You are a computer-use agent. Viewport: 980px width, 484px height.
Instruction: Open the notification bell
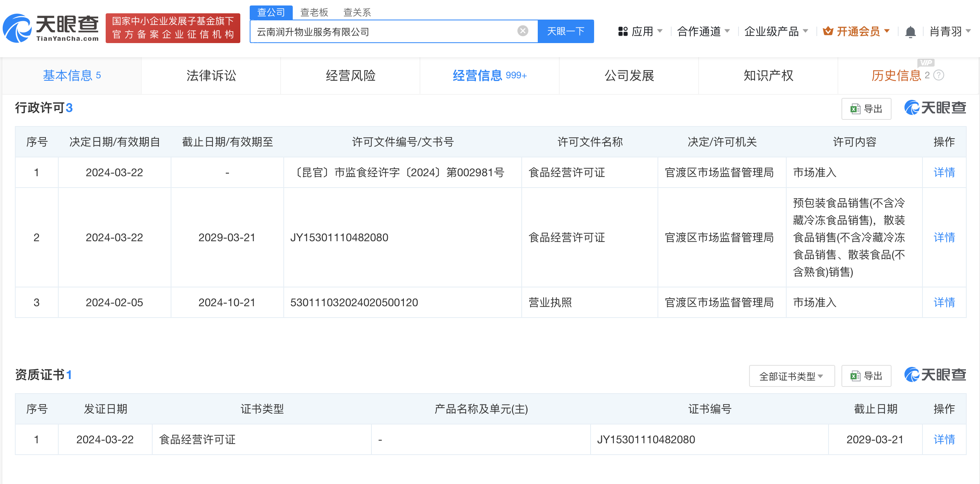910,31
